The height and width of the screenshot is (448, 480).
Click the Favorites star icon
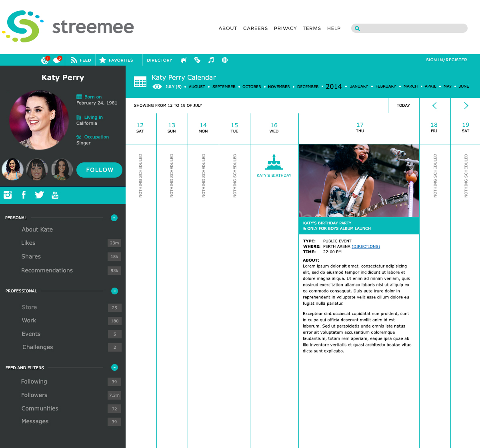tap(103, 60)
